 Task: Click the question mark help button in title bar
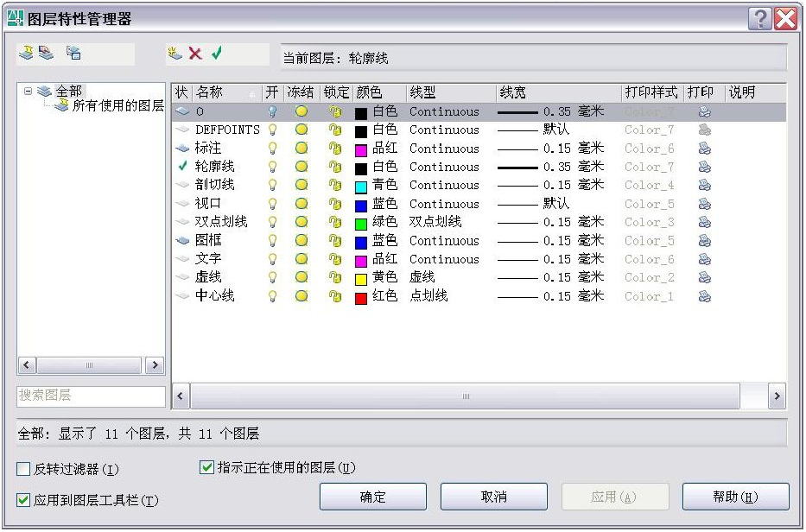tap(759, 19)
